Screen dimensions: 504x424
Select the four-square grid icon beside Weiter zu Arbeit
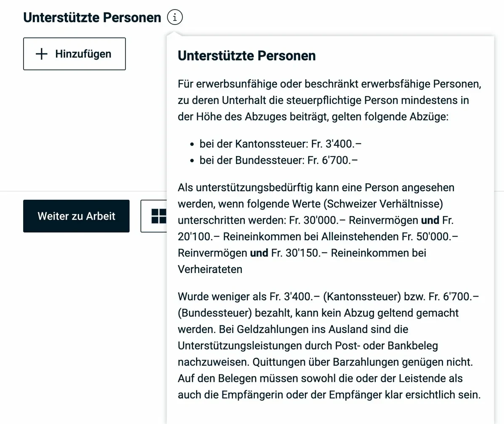pos(157,216)
